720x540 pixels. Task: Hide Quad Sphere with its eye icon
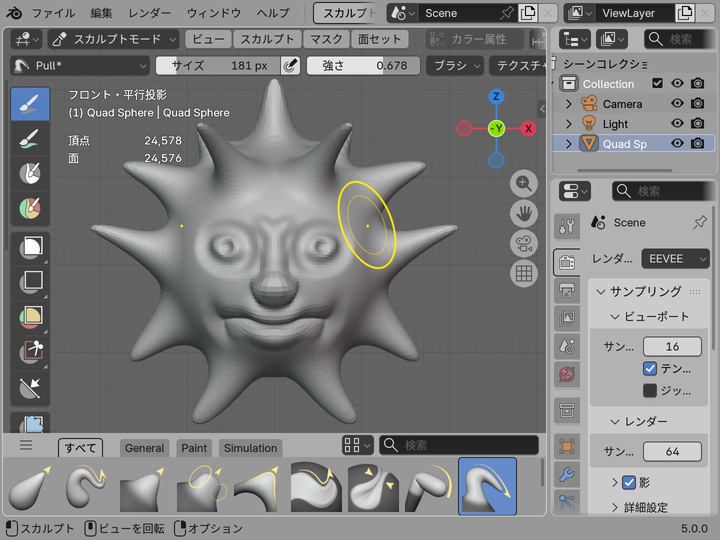(x=677, y=143)
